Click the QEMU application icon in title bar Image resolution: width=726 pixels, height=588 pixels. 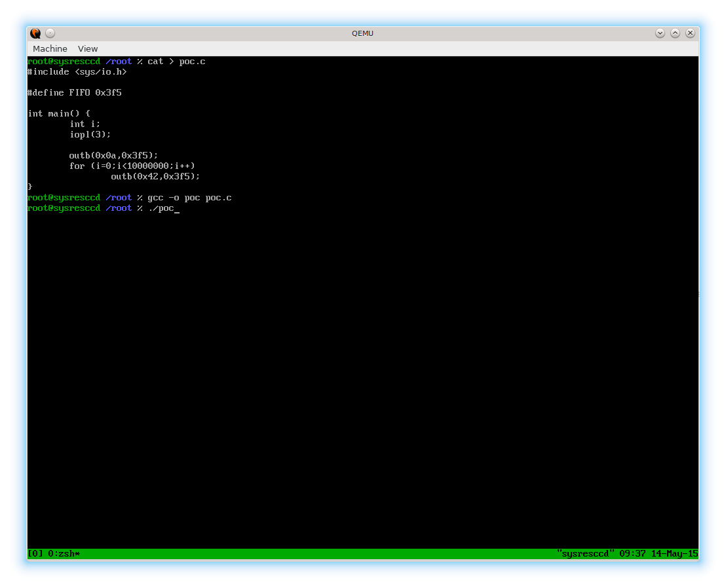point(35,33)
